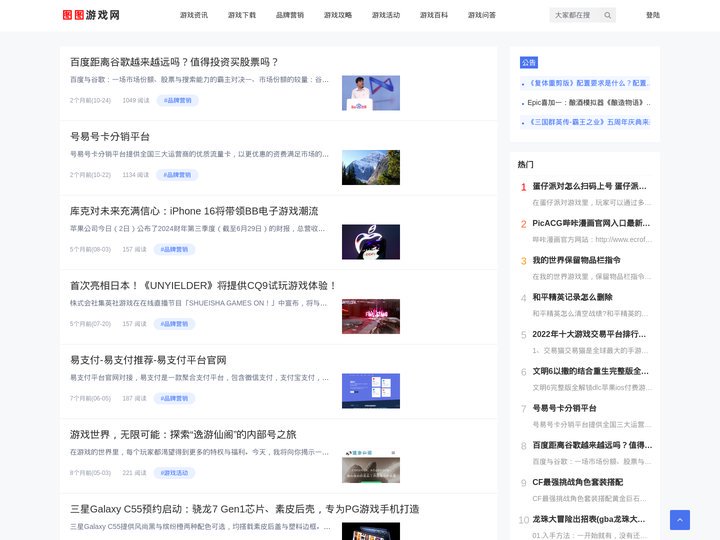Click #品牌营销 tag under iPhone 16 article
The image size is (720, 540).
(x=174, y=249)
